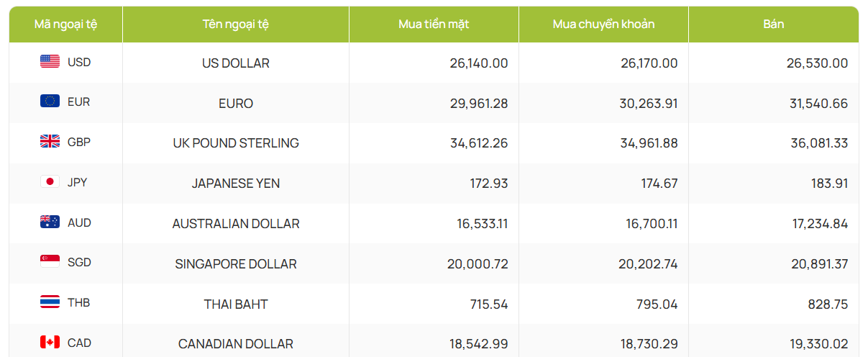Select the Mua tiền mặt column header

pos(434,24)
